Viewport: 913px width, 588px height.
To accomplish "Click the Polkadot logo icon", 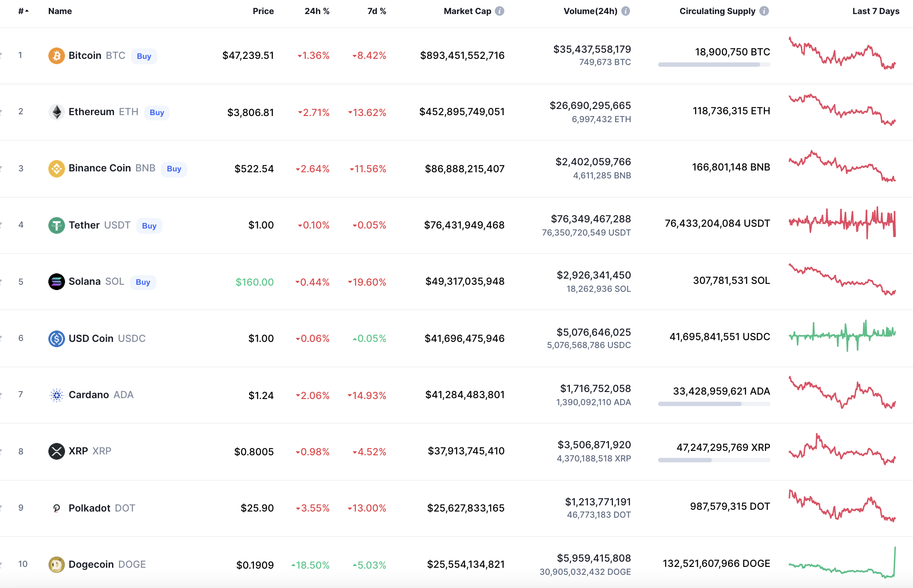I will pos(56,508).
